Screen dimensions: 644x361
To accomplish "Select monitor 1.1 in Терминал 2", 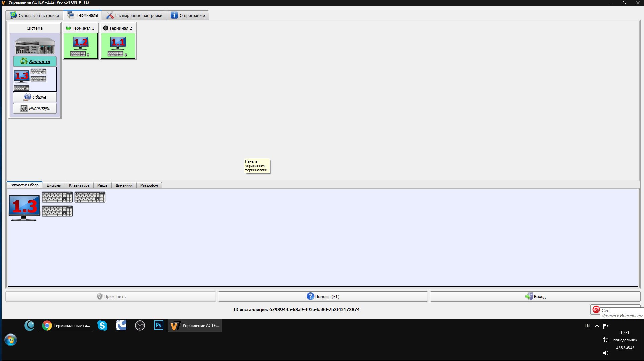I will (x=118, y=43).
